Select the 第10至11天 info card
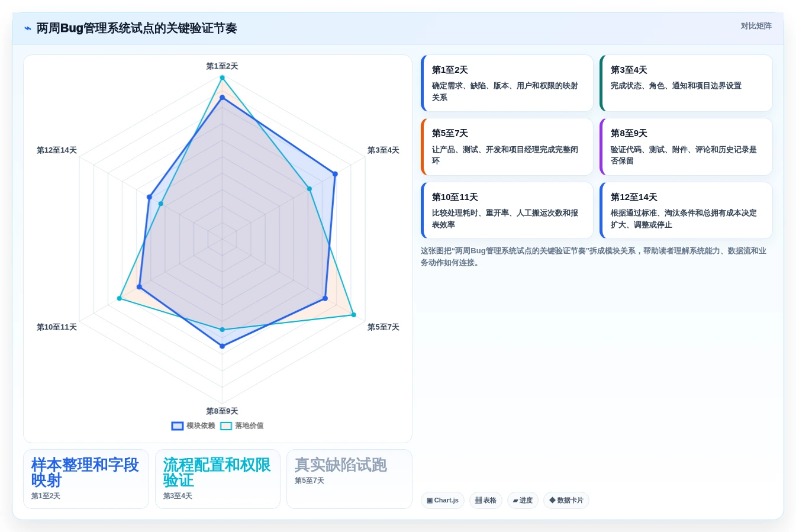The width and height of the screenshot is (796, 532). [x=507, y=210]
